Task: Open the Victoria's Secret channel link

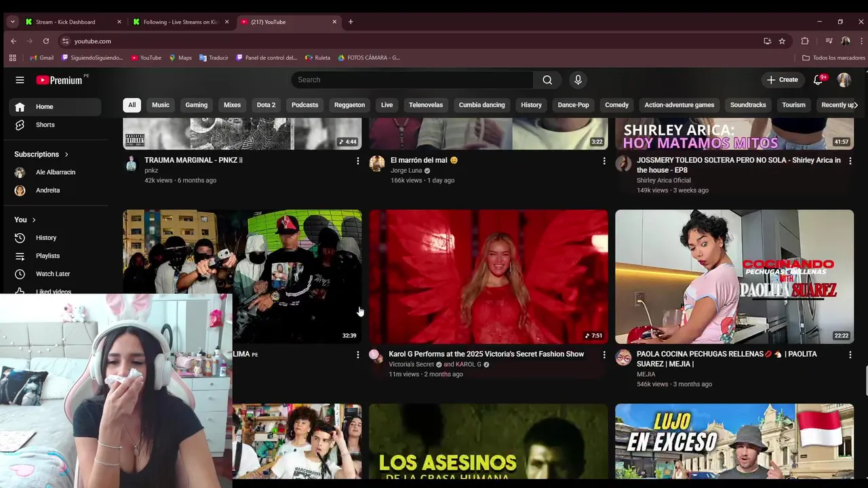Action: [x=411, y=365]
